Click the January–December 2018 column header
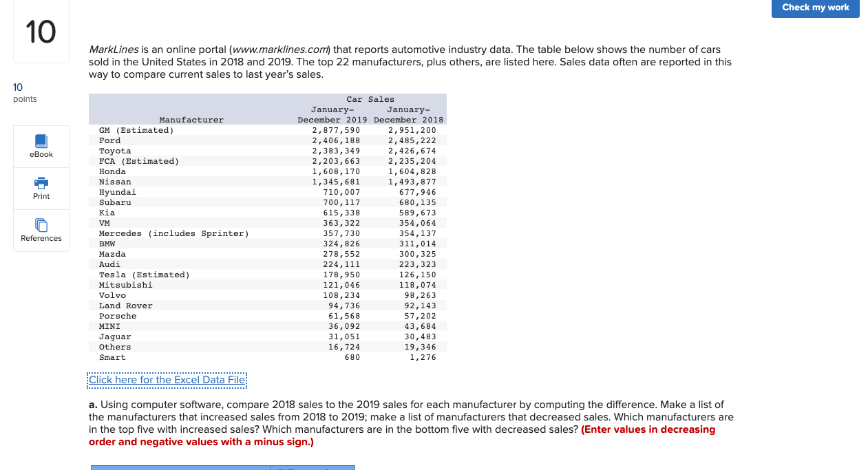This screenshot has height=470, width=868. tap(409, 114)
